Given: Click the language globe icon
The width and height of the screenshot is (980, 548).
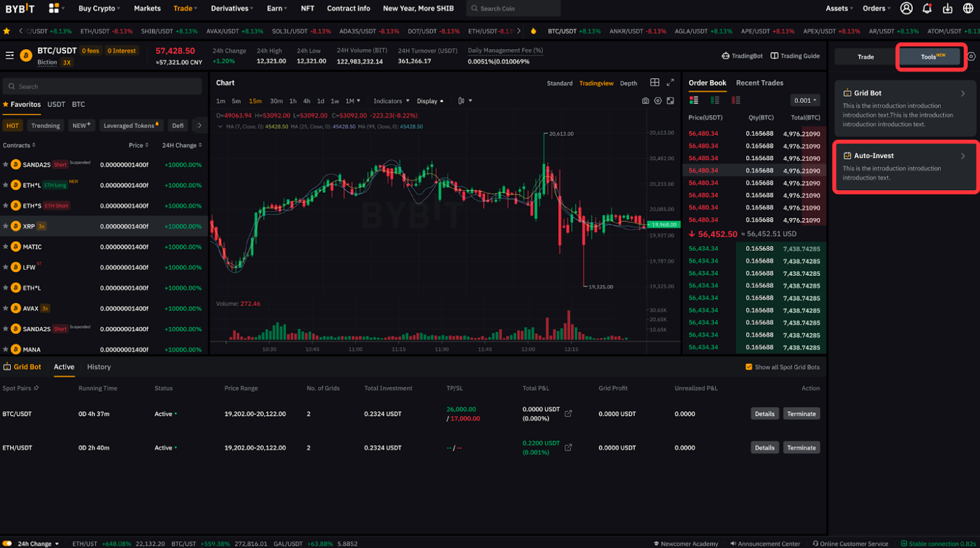Looking at the screenshot, I should click(967, 8).
